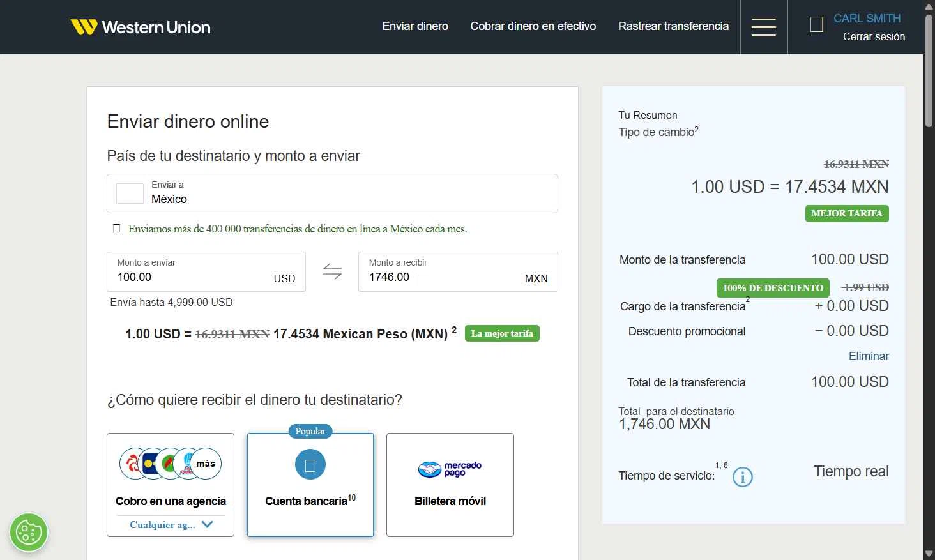Click the struck-through 16.9311 MXN in summary
Image resolution: width=935 pixels, height=560 pixels.
pos(856,164)
